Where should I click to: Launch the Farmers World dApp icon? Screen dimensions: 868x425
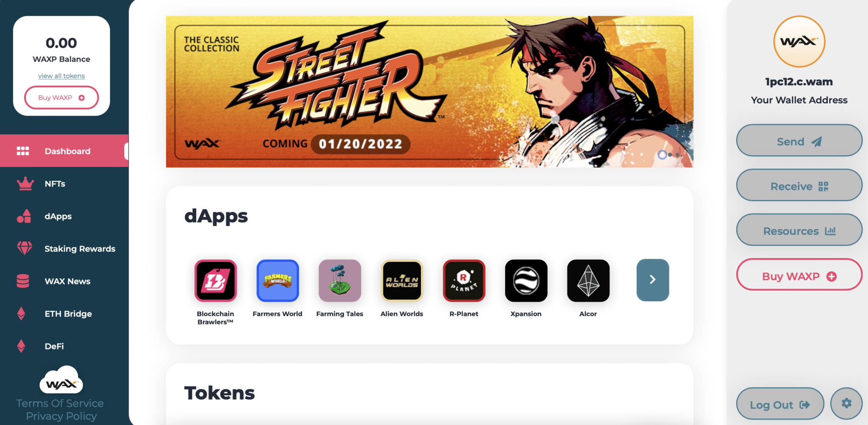tap(278, 281)
